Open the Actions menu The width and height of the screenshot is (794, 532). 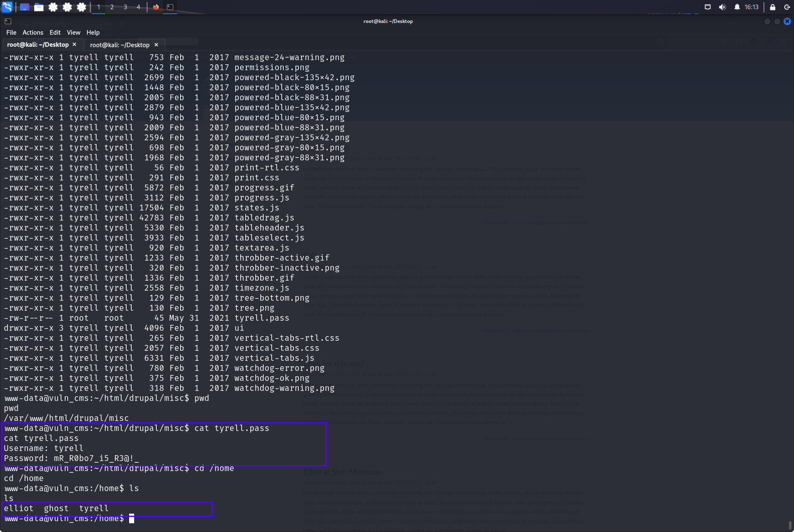33,33
